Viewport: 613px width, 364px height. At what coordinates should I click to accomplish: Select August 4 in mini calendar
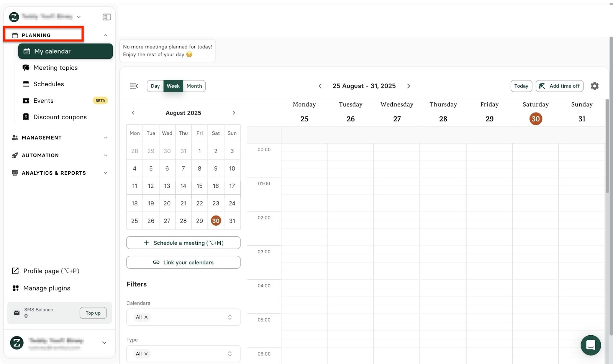coord(134,169)
